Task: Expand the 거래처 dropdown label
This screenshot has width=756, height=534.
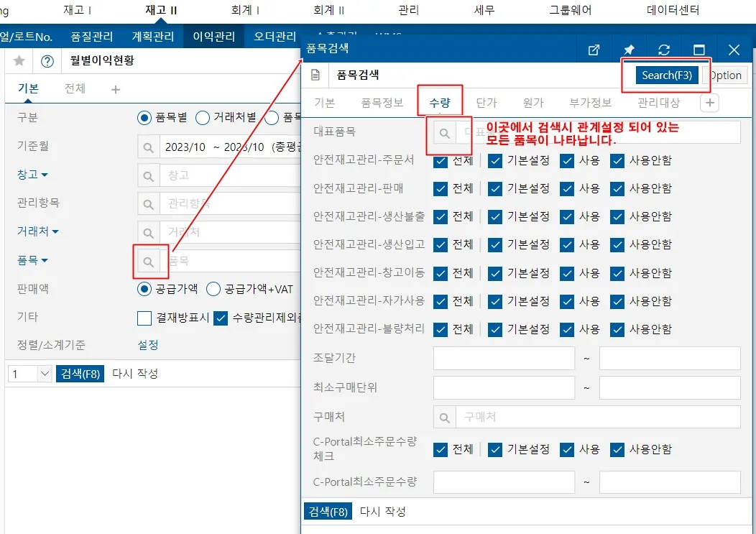Action: pos(37,231)
